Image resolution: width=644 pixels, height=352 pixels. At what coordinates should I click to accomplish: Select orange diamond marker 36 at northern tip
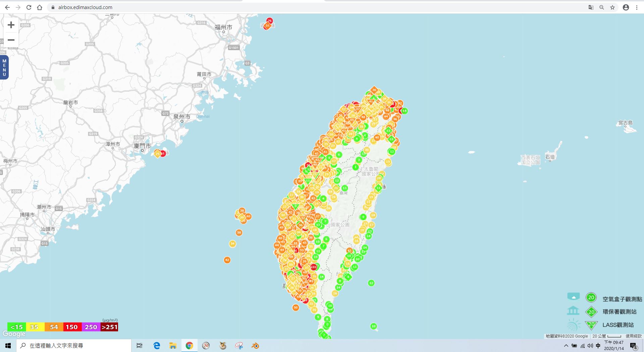tap(374, 90)
